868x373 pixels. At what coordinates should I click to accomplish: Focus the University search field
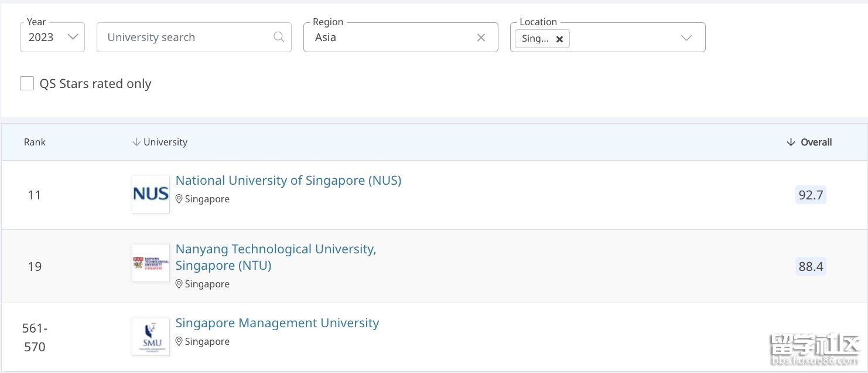pyautogui.click(x=194, y=37)
